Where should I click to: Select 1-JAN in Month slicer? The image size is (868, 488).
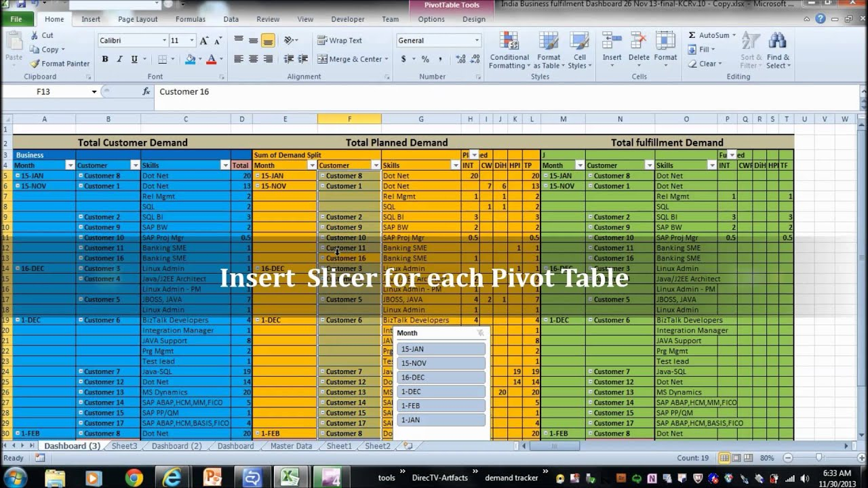pos(441,420)
